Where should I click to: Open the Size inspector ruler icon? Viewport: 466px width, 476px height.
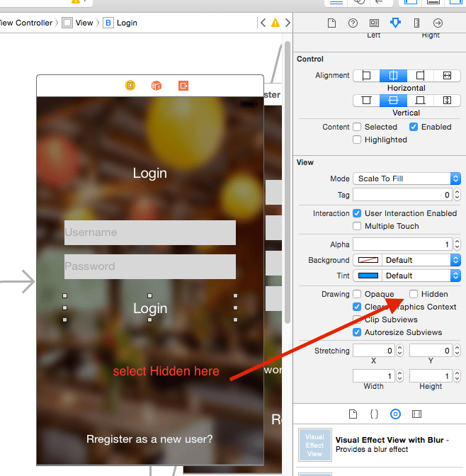tap(416, 23)
